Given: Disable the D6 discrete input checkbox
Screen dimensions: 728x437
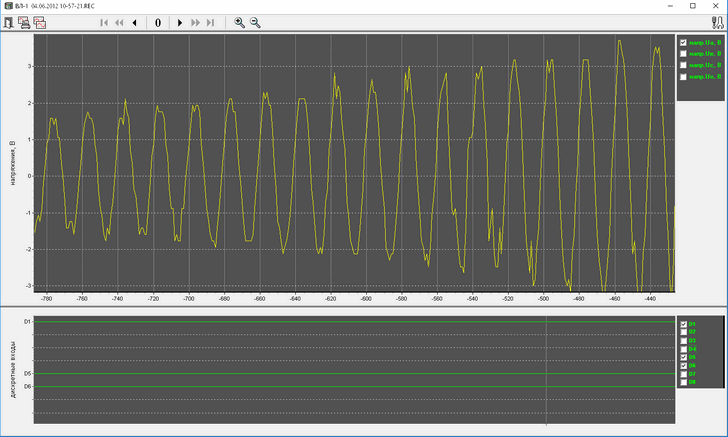Looking at the screenshot, I should point(683,365).
